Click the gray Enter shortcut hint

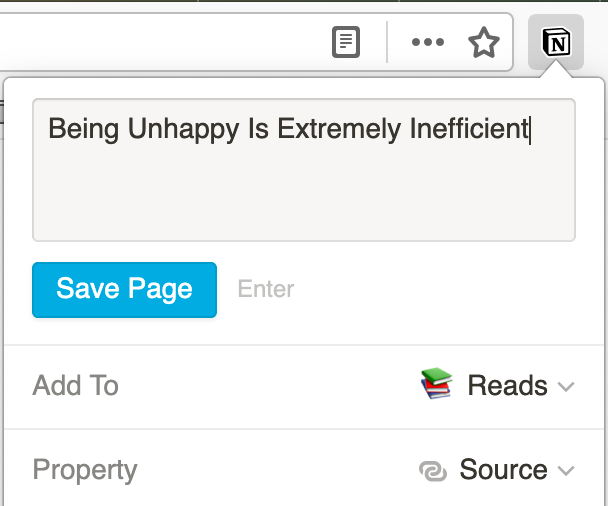pyautogui.click(x=266, y=289)
